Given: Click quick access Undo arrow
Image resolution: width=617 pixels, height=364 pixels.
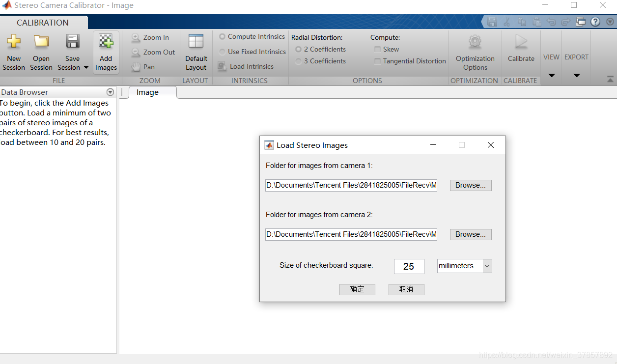Looking at the screenshot, I should pos(551,22).
